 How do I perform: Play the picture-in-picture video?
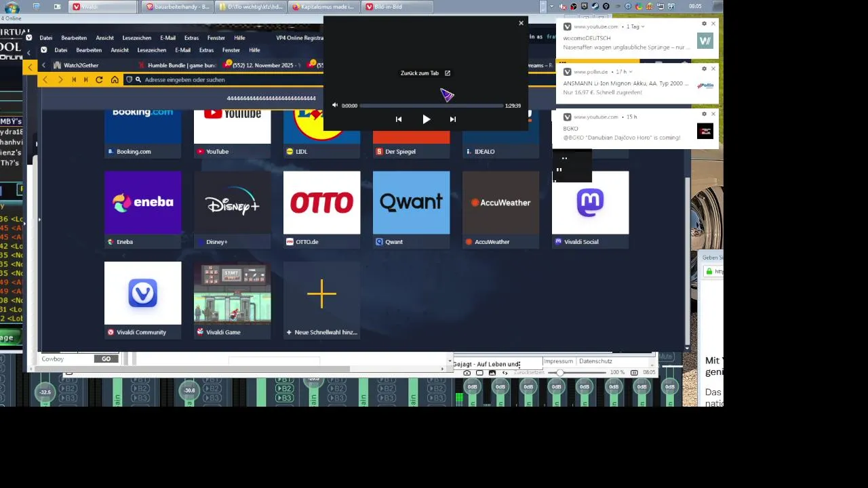pyautogui.click(x=426, y=119)
